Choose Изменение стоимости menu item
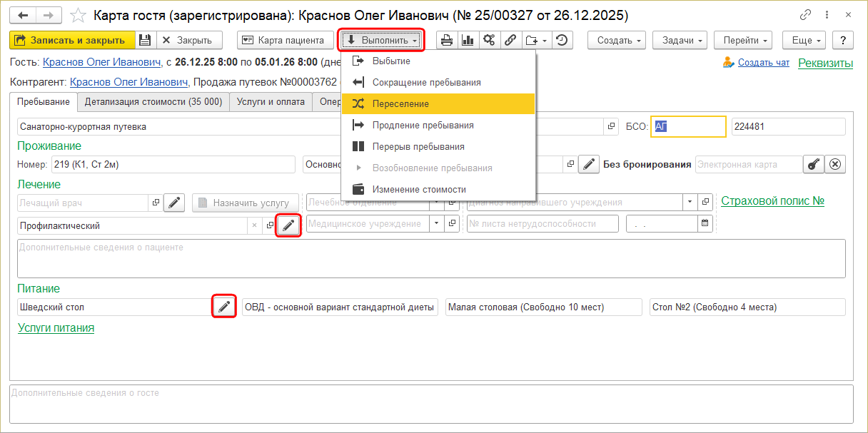Image resolution: width=868 pixels, height=433 pixels. pyautogui.click(x=438, y=190)
